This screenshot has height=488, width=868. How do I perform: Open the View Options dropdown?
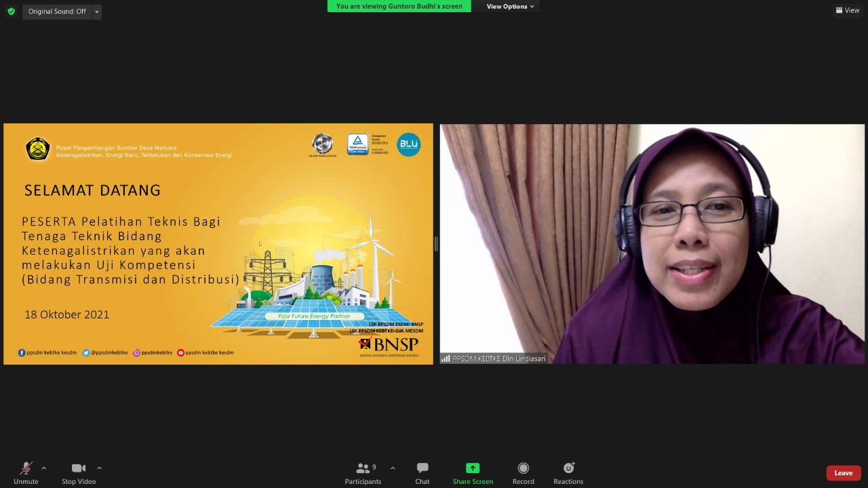pos(510,7)
